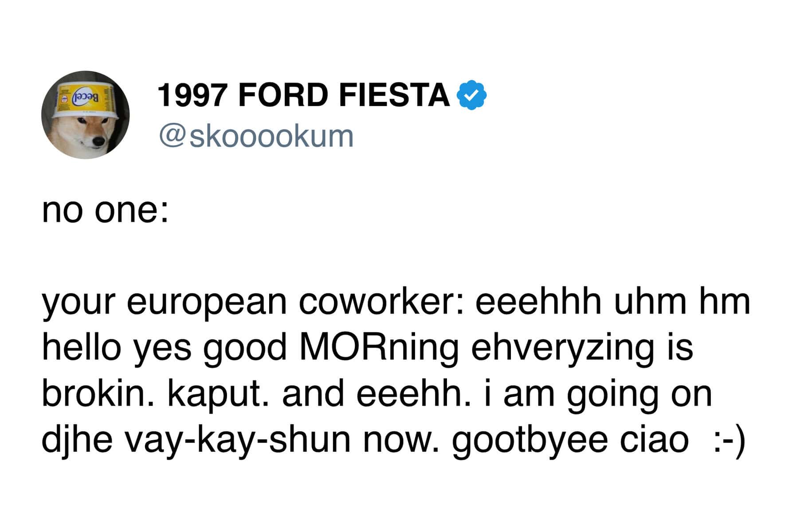
Task: Click the word "FIESTA" in the display name
Action: tap(395, 95)
